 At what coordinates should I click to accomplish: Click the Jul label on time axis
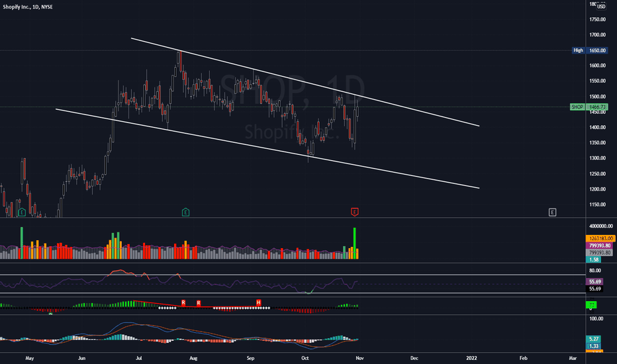[x=139, y=359]
